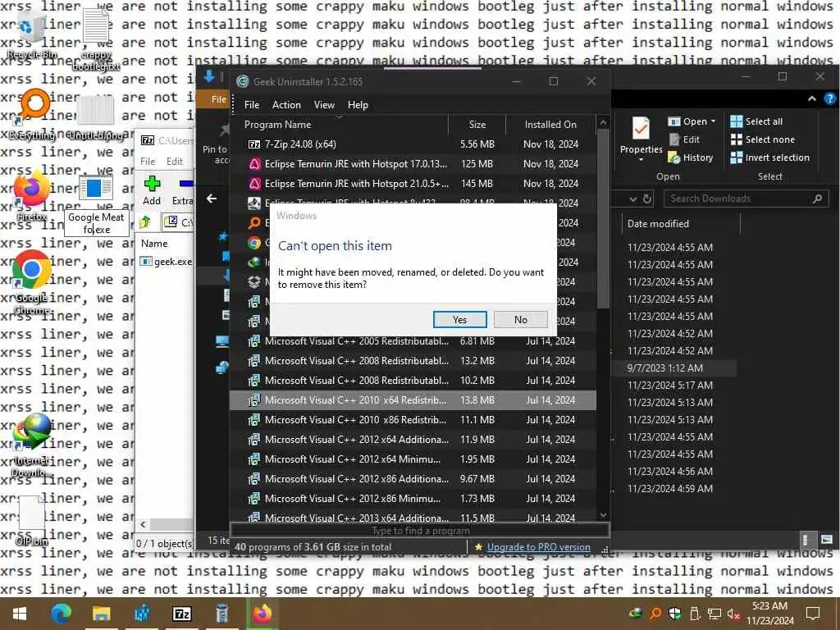Viewport: 840px width, 630px height.
Task: Click History in the Explorer ribbon
Action: [x=691, y=157]
